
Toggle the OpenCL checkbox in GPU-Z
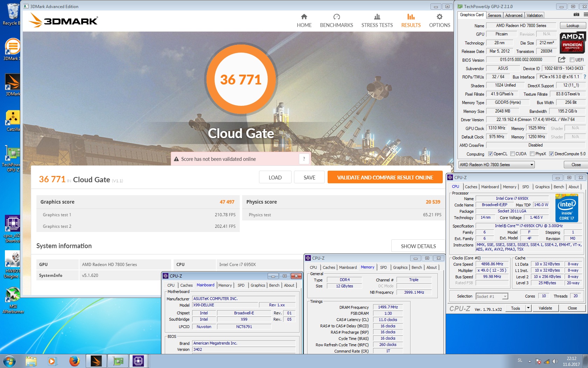pyautogui.click(x=490, y=154)
